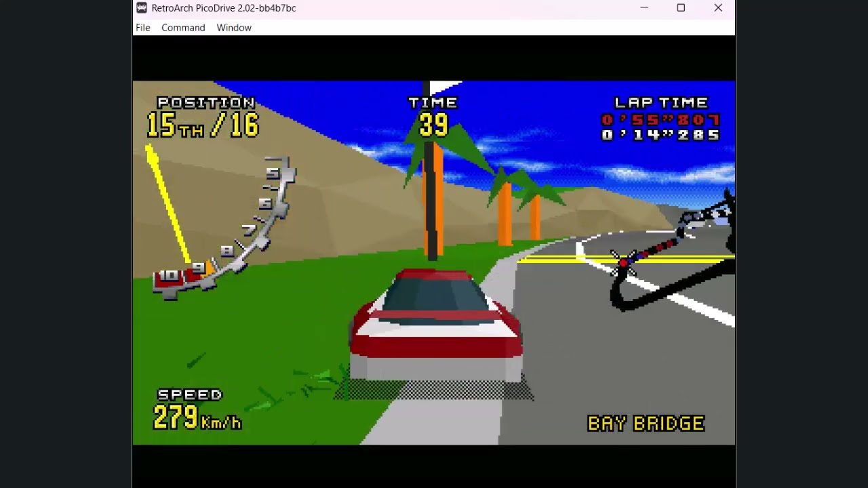Minimize the RetroArch window

[x=644, y=8]
